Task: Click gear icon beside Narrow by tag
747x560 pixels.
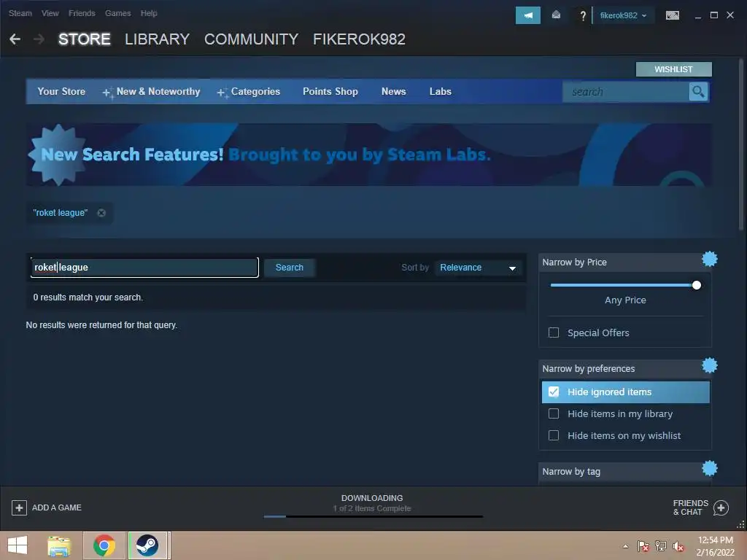Action: pos(709,468)
